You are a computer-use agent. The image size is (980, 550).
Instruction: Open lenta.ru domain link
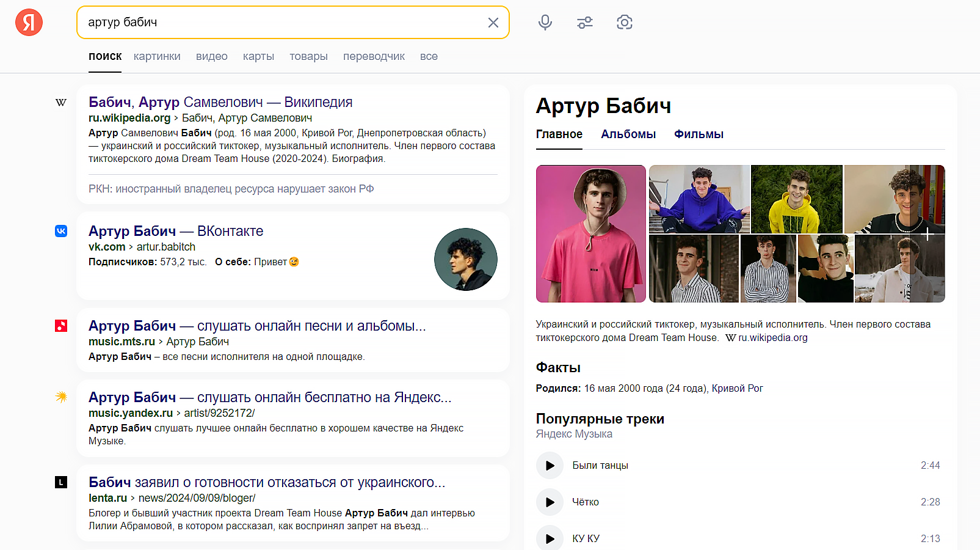tap(107, 498)
